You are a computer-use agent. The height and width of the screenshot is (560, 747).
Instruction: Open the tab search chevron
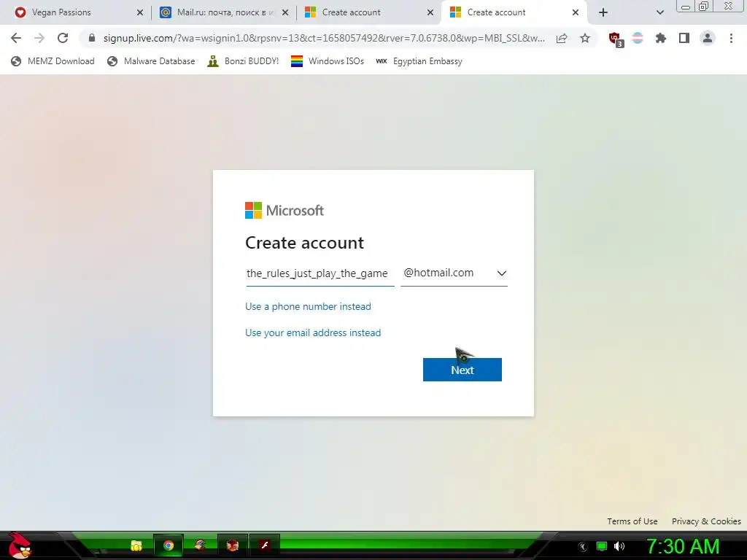(x=659, y=12)
